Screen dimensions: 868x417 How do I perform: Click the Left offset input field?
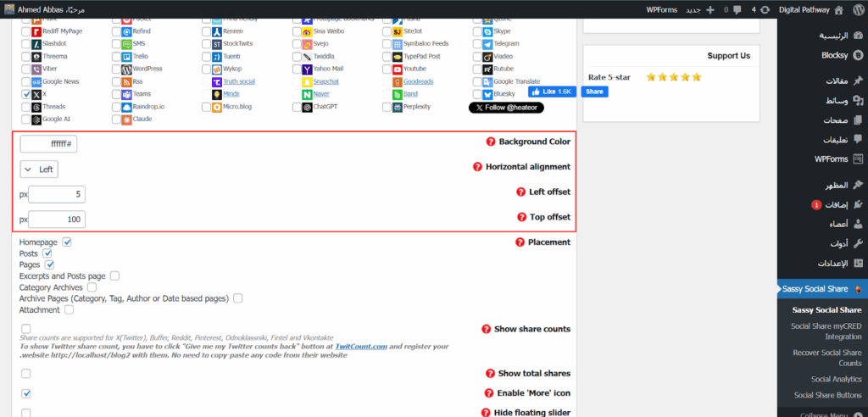[x=57, y=194]
